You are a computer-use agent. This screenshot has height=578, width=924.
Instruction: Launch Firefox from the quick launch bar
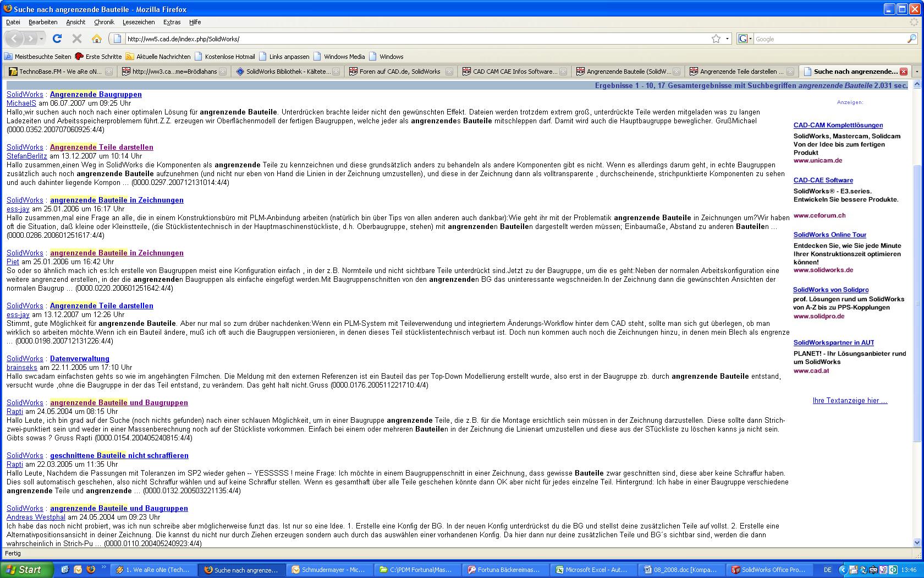(91, 570)
